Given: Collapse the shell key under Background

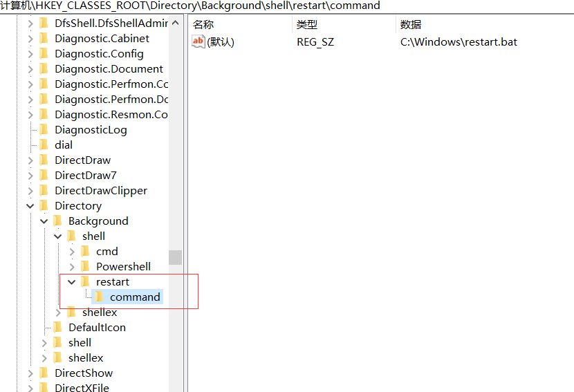Looking at the screenshot, I should click(x=58, y=236).
